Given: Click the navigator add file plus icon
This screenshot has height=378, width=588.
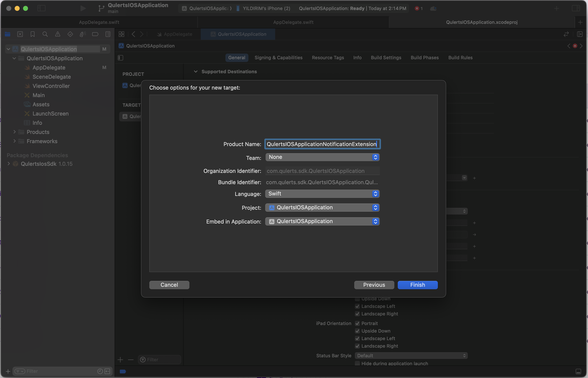Looking at the screenshot, I should click(x=8, y=371).
